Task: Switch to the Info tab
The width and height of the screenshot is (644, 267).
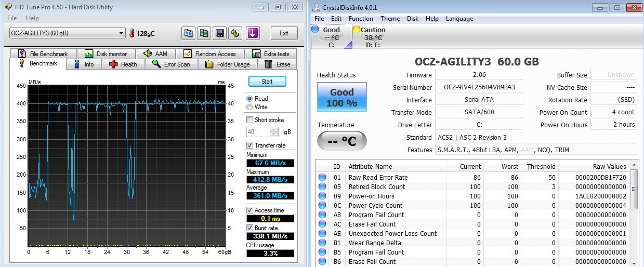Action: (84, 64)
